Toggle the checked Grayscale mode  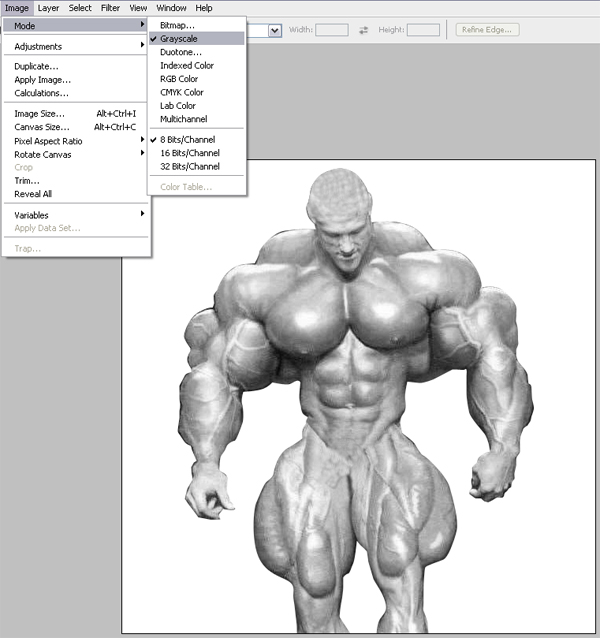point(197,39)
